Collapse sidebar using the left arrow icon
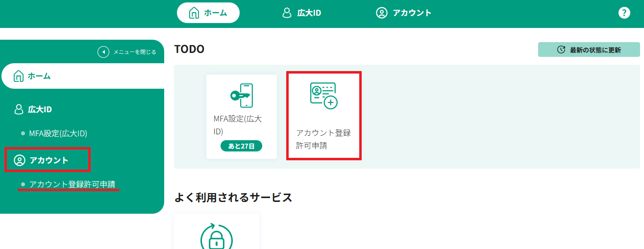The width and height of the screenshot is (644, 249). point(103,51)
